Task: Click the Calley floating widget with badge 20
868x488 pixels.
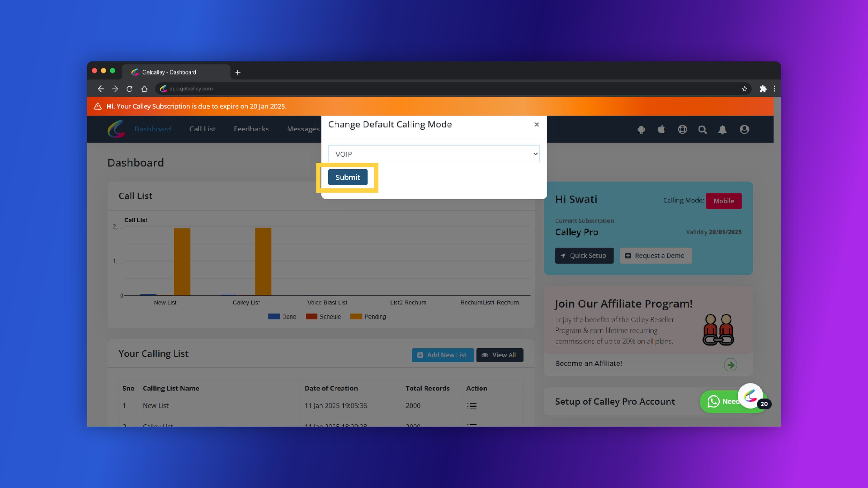Action: (x=750, y=396)
